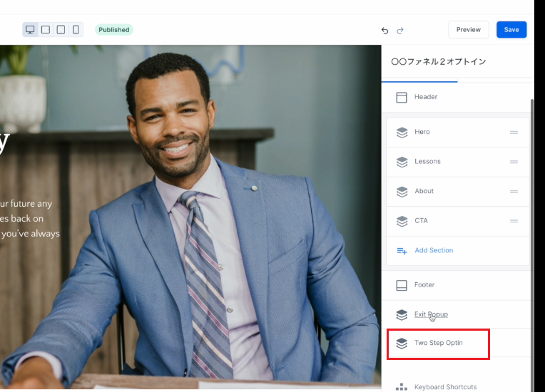Click the Keyboard Shortcuts icon
The width and height of the screenshot is (545, 392).
402,387
